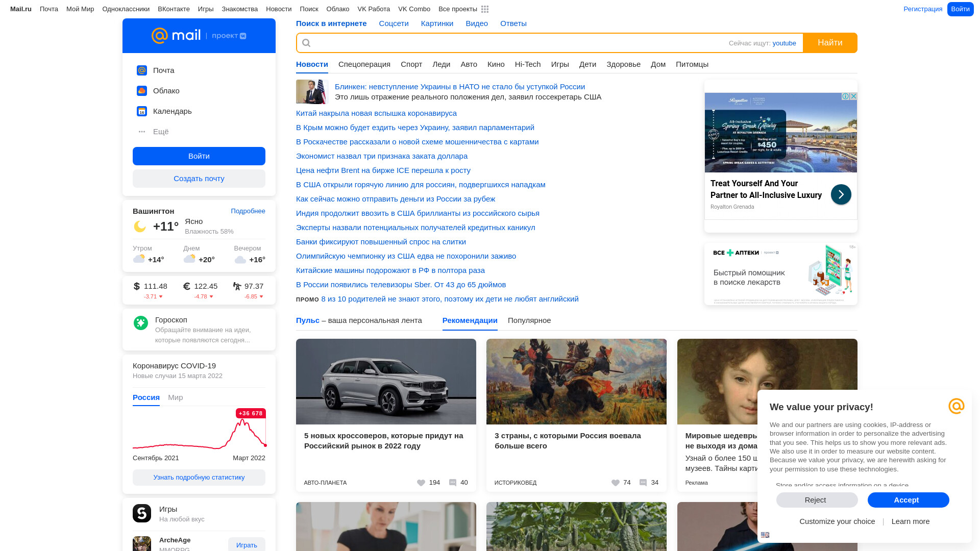Click the morning weather cloud icon
980x551 pixels.
[139, 259]
